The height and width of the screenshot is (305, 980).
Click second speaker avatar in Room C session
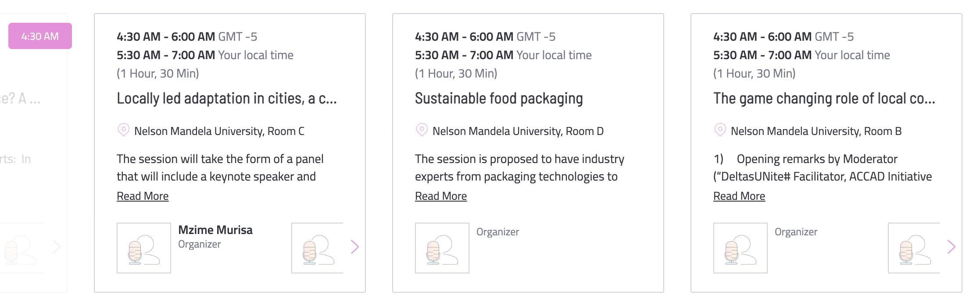pos(318,248)
